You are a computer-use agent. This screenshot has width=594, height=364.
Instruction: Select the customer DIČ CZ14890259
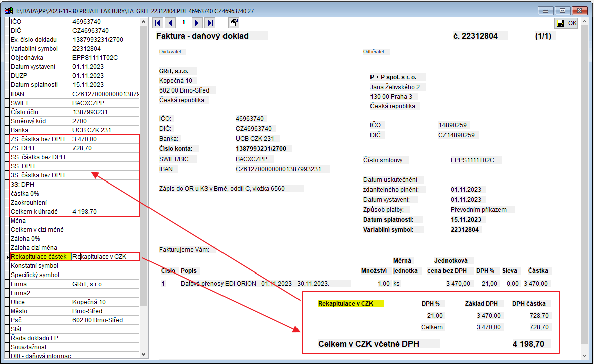click(457, 135)
